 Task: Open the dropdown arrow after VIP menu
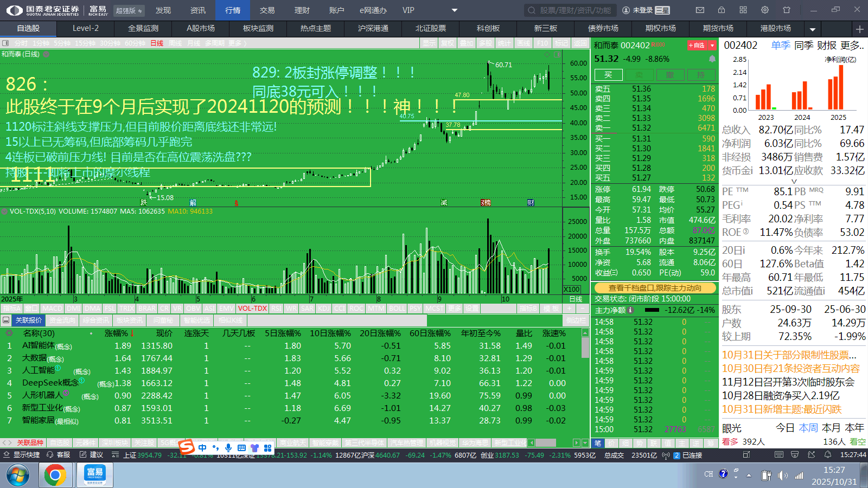(455, 10)
